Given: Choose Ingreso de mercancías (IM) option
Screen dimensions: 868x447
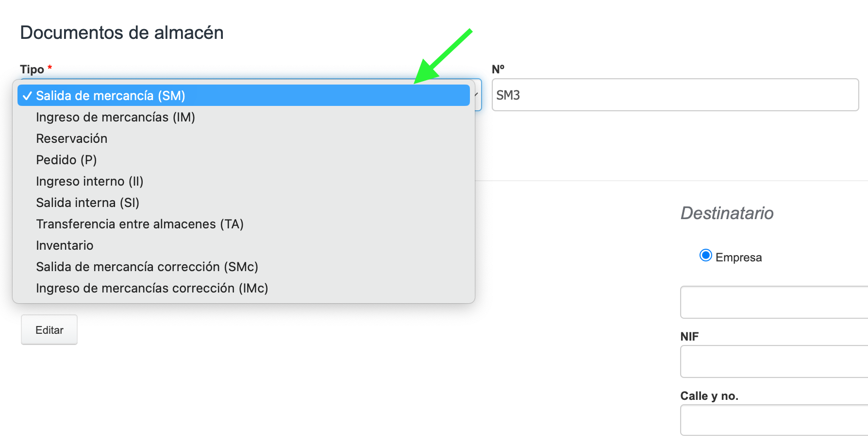Looking at the screenshot, I should pyautogui.click(x=116, y=117).
